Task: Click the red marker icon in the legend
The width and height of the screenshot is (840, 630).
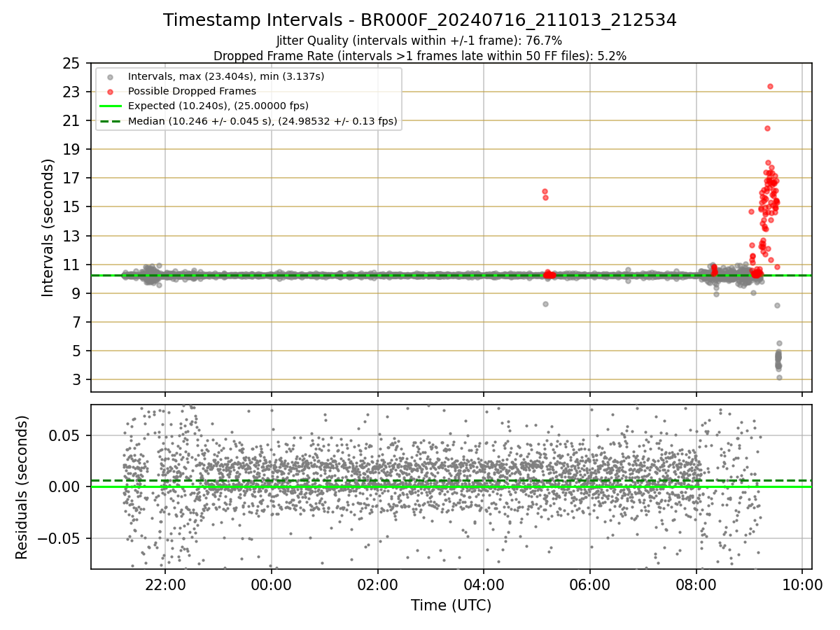Action: pyautogui.click(x=110, y=91)
